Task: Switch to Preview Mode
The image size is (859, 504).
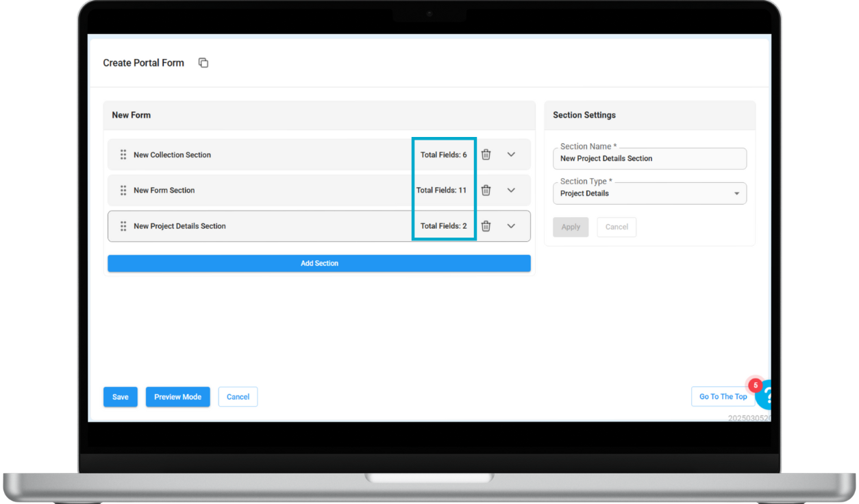Action: [178, 397]
